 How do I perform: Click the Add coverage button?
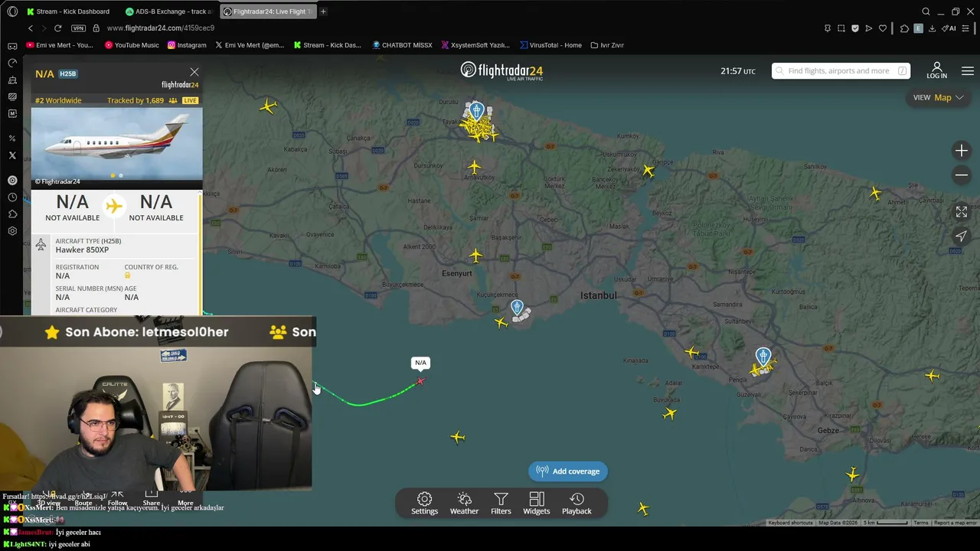coord(568,471)
